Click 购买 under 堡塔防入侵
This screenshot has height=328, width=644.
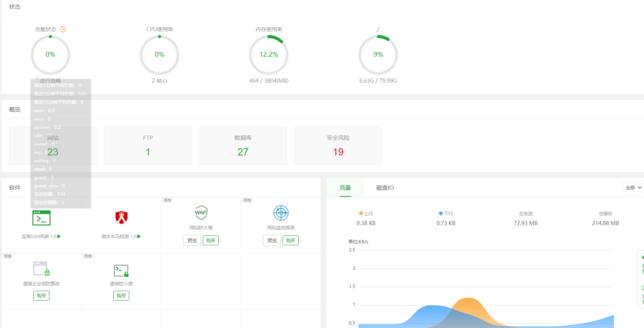click(x=121, y=296)
